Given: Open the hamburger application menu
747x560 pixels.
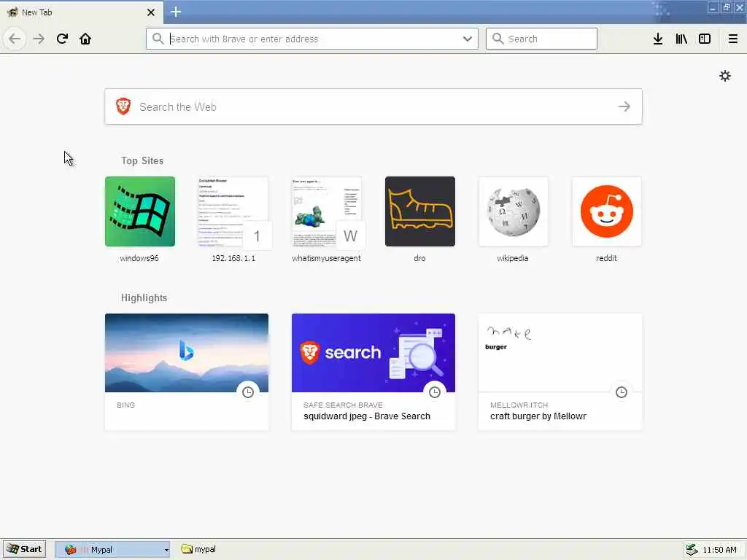Looking at the screenshot, I should tap(733, 39).
